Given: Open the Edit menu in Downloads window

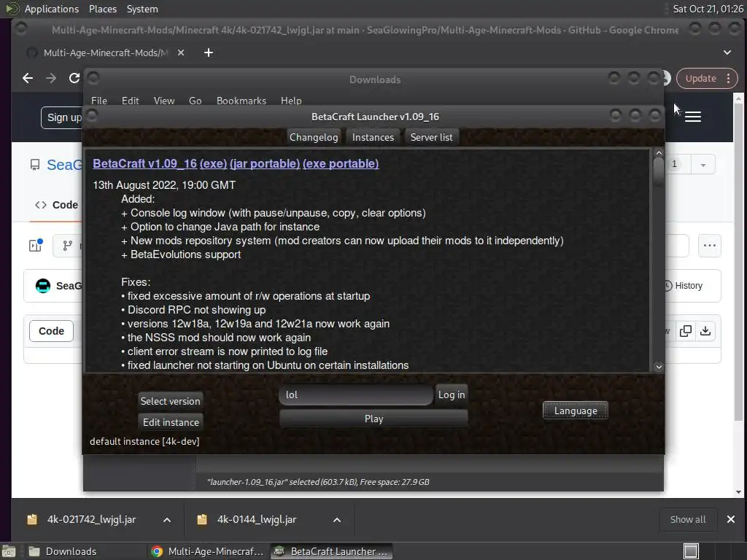Looking at the screenshot, I should click(x=130, y=101).
